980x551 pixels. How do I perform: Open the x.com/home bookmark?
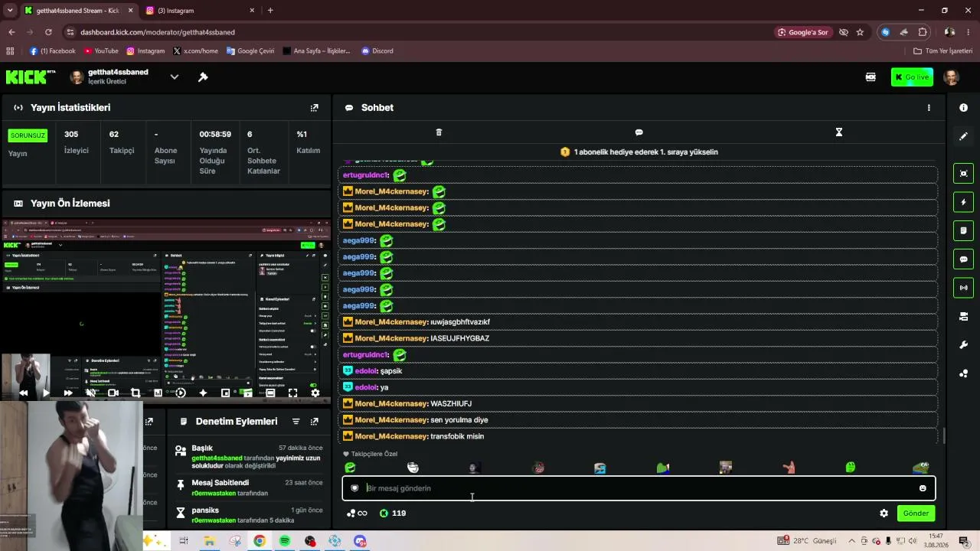196,51
